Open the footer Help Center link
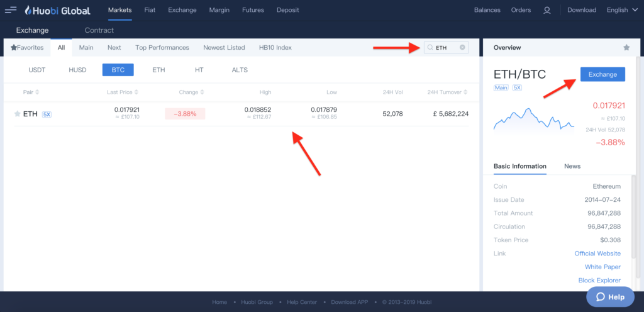Viewport: 644px width, 312px height. pos(302,302)
